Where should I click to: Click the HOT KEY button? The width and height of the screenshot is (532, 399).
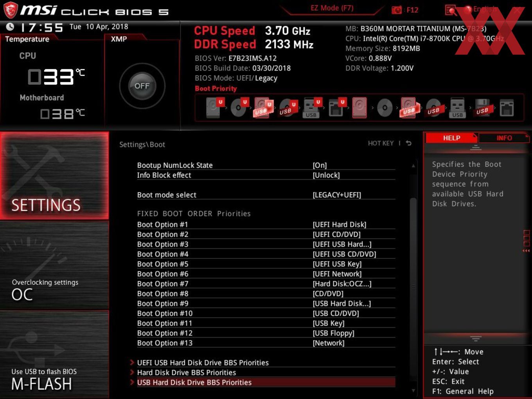tap(381, 143)
